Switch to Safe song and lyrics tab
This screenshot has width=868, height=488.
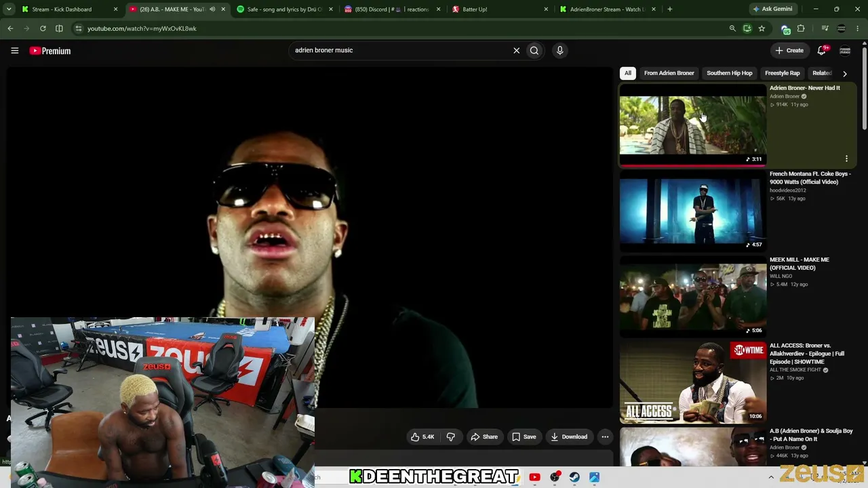pos(283,9)
